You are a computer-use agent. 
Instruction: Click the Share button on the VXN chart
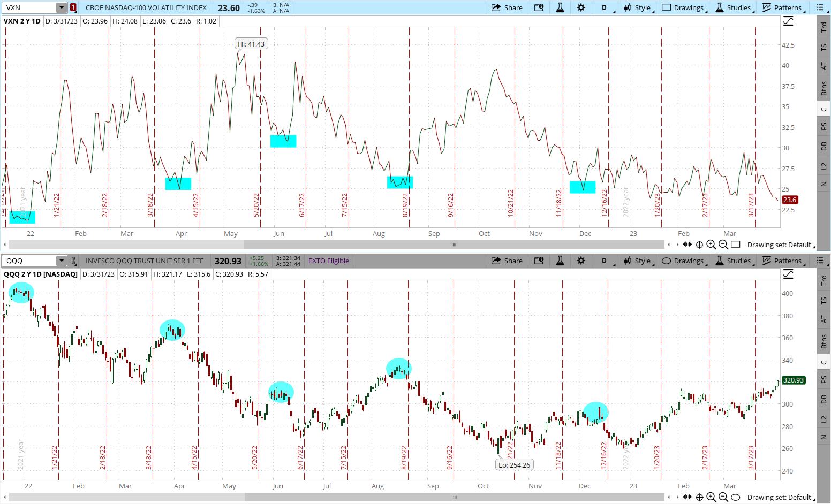[507, 7]
